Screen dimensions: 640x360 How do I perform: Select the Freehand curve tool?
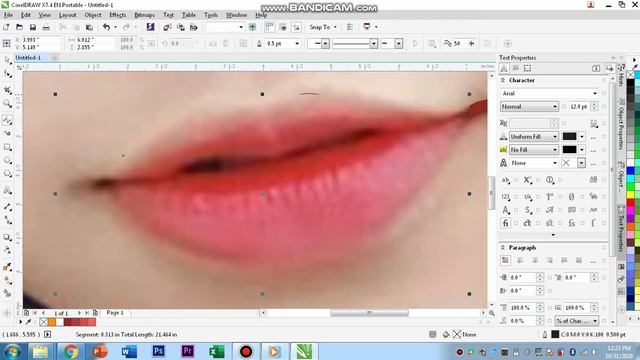(x=7, y=120)
